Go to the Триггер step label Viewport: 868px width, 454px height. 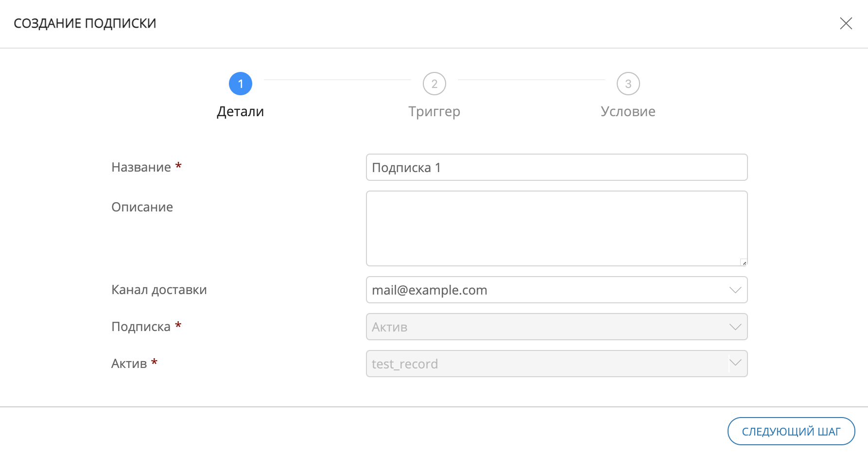click(x=434, y=111)
